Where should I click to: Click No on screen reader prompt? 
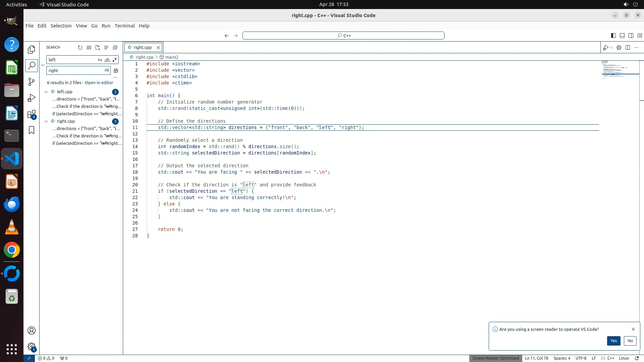click(630, 341)
